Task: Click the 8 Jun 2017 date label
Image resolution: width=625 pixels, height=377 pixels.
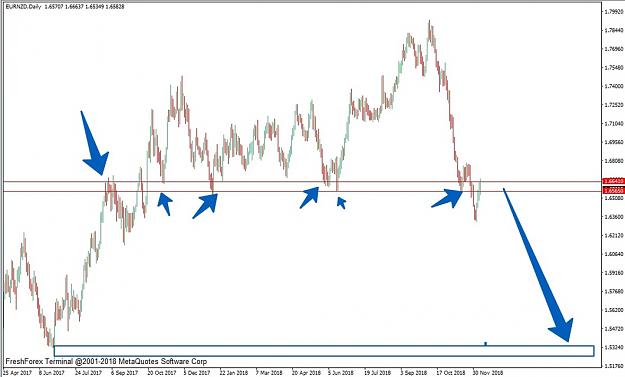Action: [x=52, y=373]
